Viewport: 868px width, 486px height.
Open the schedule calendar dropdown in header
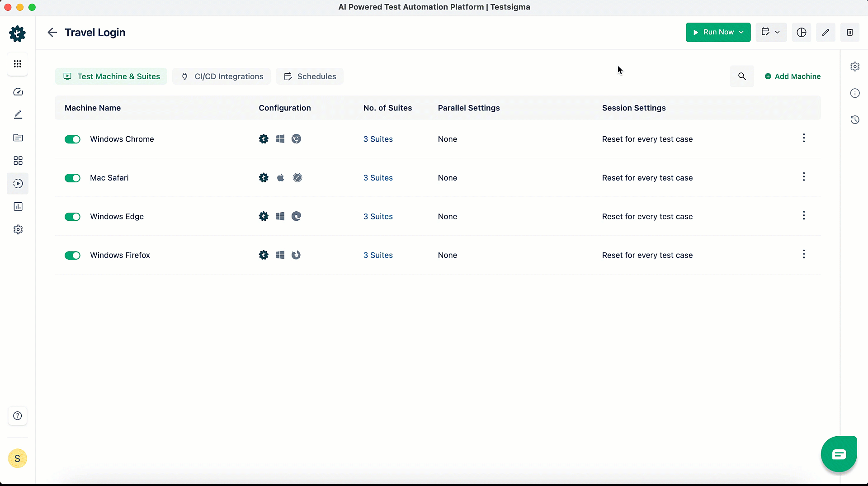tap(771, 32)
